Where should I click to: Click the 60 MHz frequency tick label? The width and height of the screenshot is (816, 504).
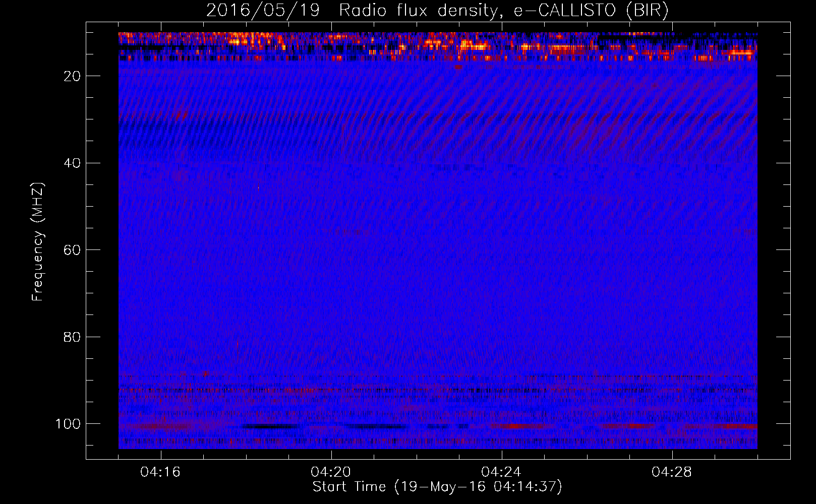[x=72, y=250]
